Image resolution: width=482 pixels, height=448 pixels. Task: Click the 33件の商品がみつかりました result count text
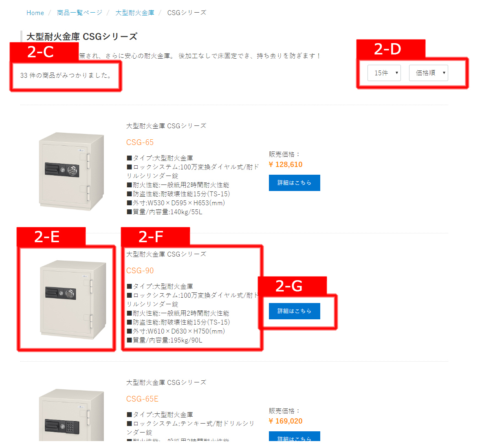[66, 75]
